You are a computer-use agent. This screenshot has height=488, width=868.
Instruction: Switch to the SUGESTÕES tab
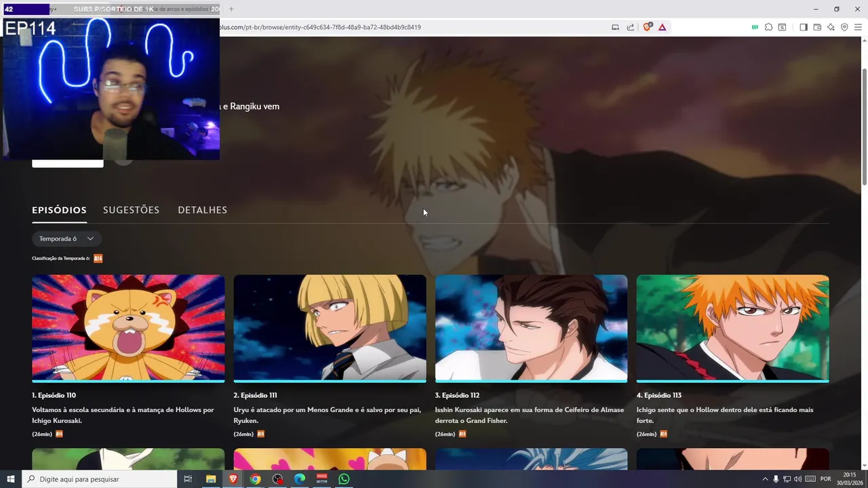(x=131, y=210)
